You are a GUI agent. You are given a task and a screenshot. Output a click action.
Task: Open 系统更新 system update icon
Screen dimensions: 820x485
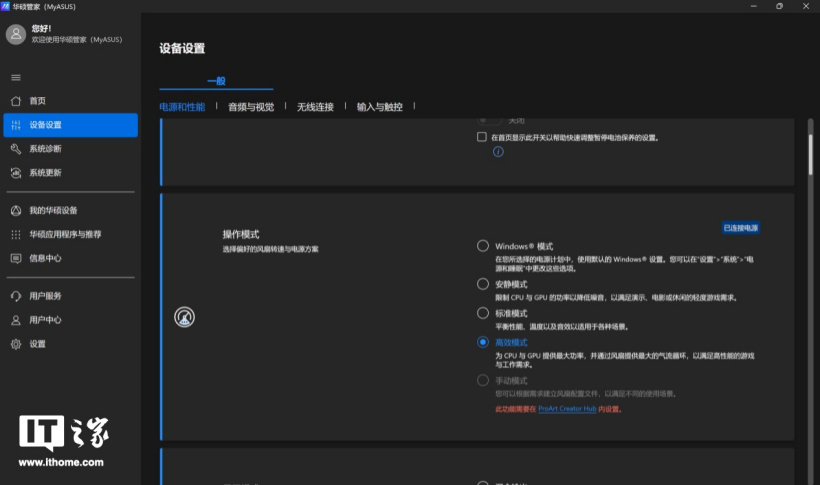click(x=16, y=173)
